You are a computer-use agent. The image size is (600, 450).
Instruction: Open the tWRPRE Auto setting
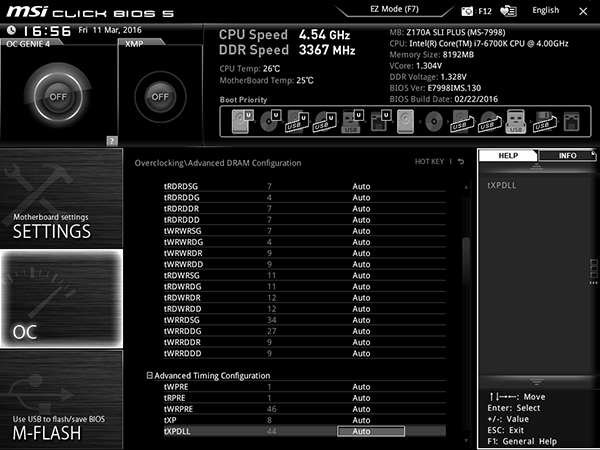click(361, 409)
